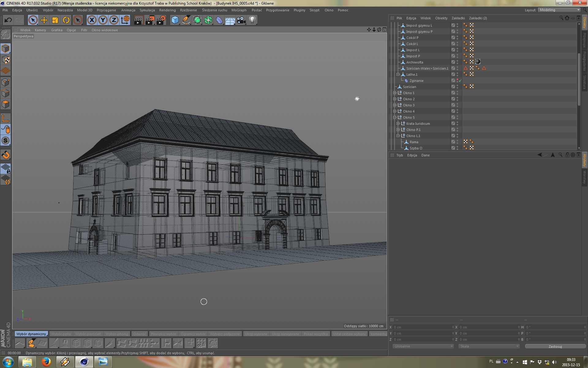Screen dimensions: 588x368
Task: Switch to Model mode
Action: 6,48
